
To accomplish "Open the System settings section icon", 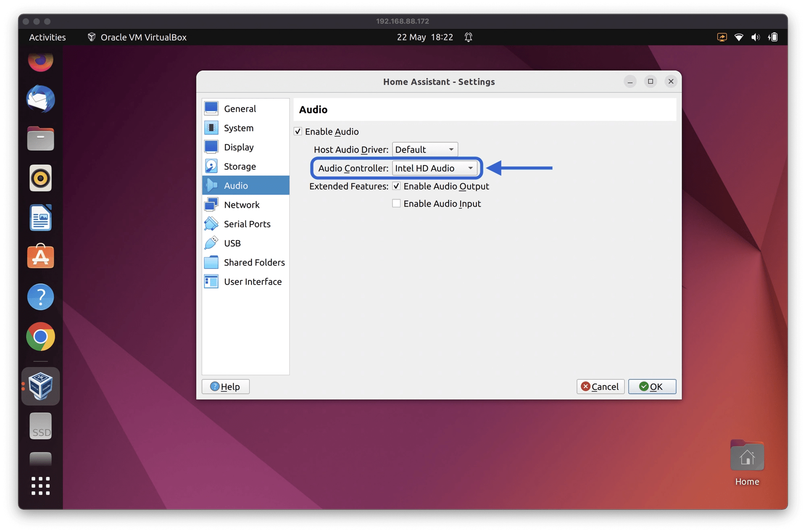I will [x=212, y=128].
